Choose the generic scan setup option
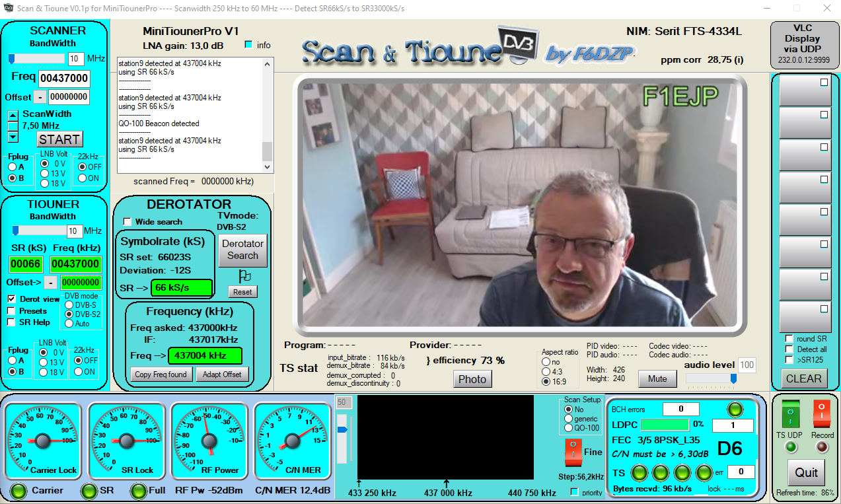 568,419
